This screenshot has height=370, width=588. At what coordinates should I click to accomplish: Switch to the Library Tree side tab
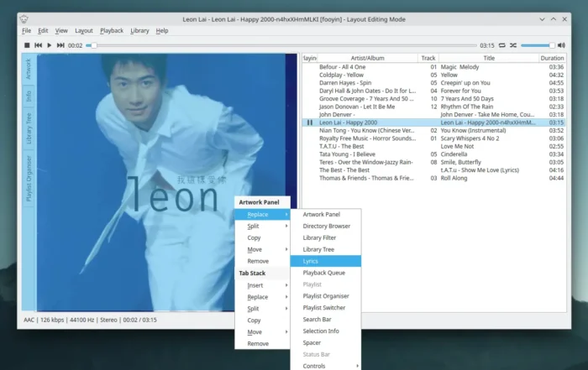coord(29,128)
